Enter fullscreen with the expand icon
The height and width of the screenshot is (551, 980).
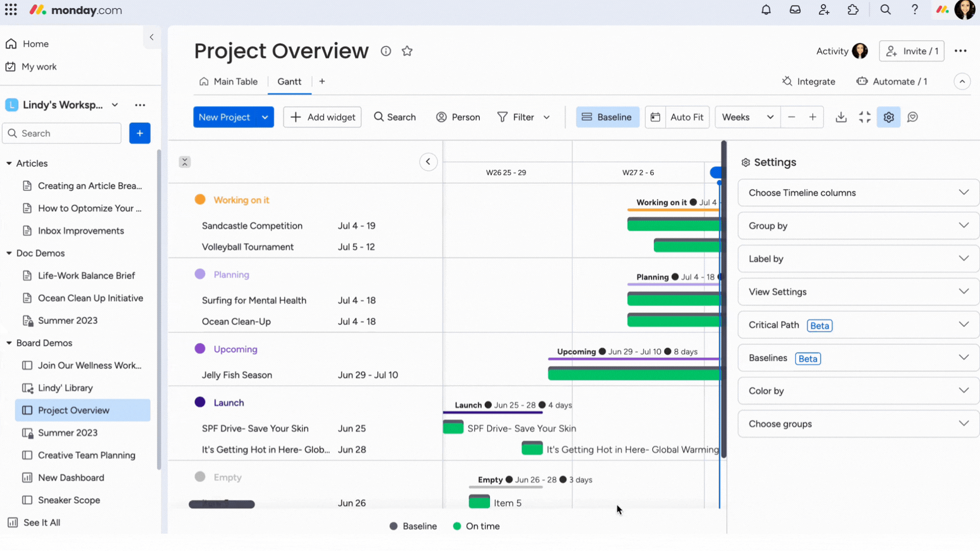865,117
